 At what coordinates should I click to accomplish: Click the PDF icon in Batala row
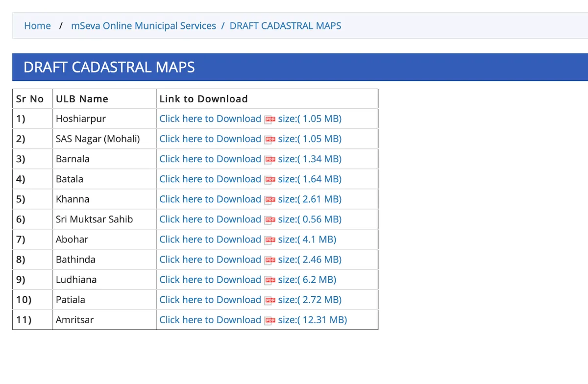click(269, 179)
